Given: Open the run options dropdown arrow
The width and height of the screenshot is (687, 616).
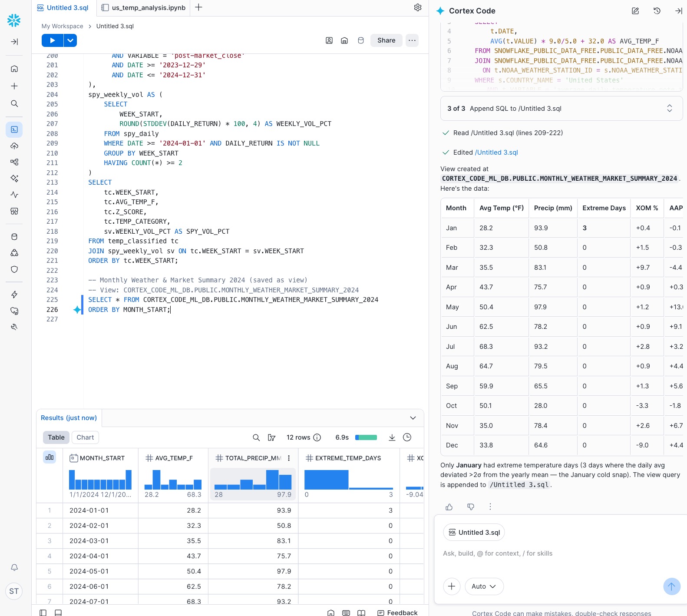Looking at the screenshot, I should [x=70, y=40].
